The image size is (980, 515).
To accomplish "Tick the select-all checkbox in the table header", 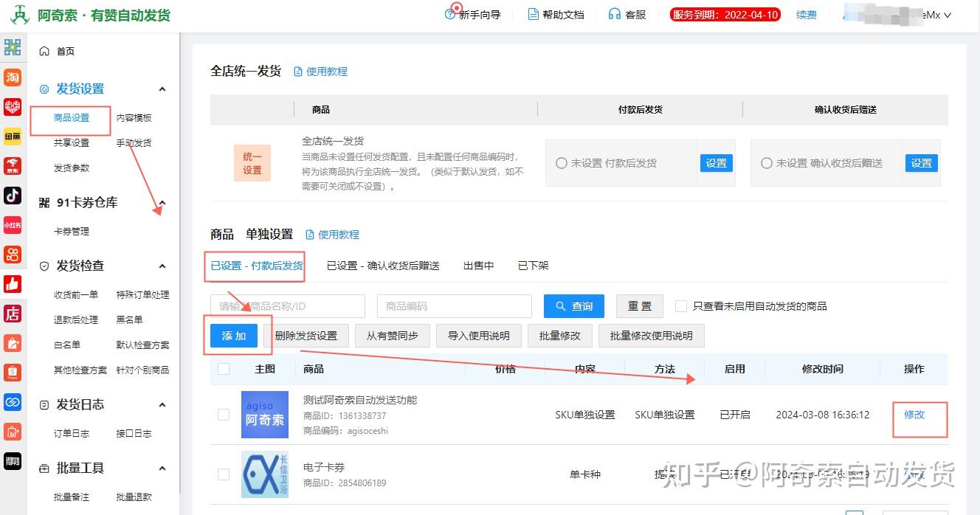I will point(224,369).
